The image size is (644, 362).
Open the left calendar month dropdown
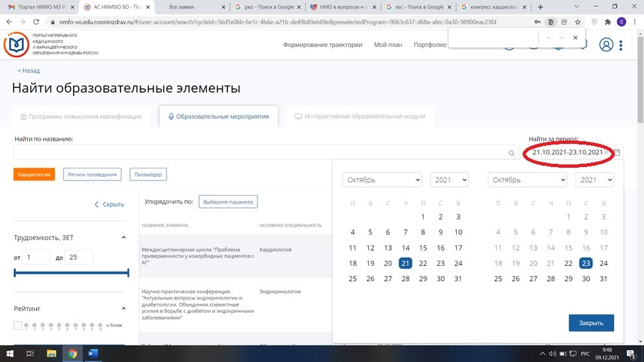coord(382,180)
